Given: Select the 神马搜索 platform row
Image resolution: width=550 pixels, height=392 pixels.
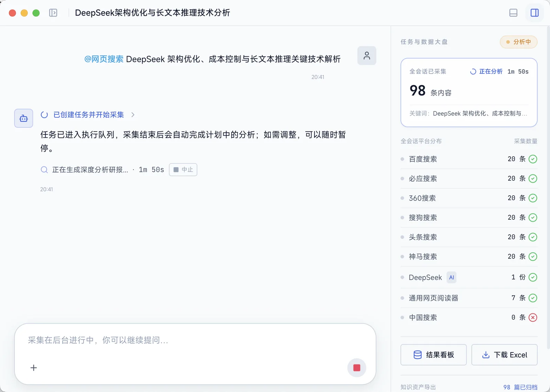Looking at the screenshot, I should pyautogui.click(x=469, y=257).
